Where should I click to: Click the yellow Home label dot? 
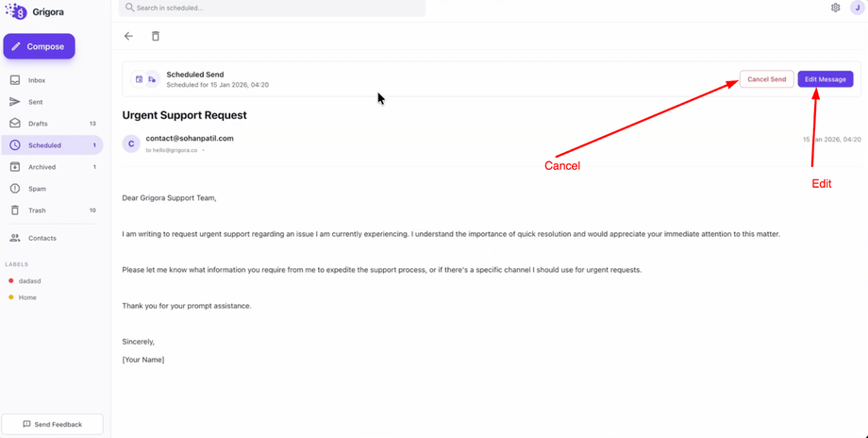click(x=11, y=297)
